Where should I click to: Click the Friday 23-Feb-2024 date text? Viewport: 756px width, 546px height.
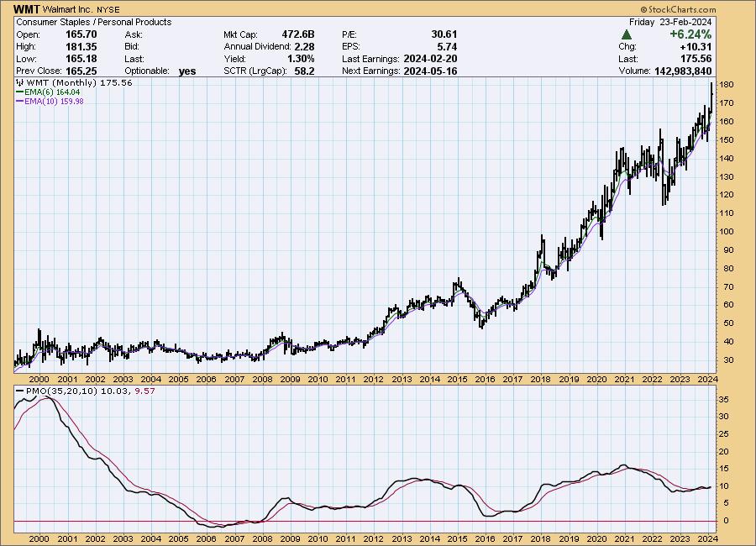click(x=670, y=22)
